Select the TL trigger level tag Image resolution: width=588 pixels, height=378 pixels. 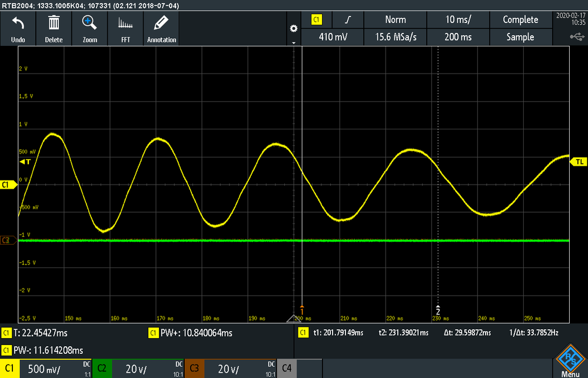click(579, 162)
